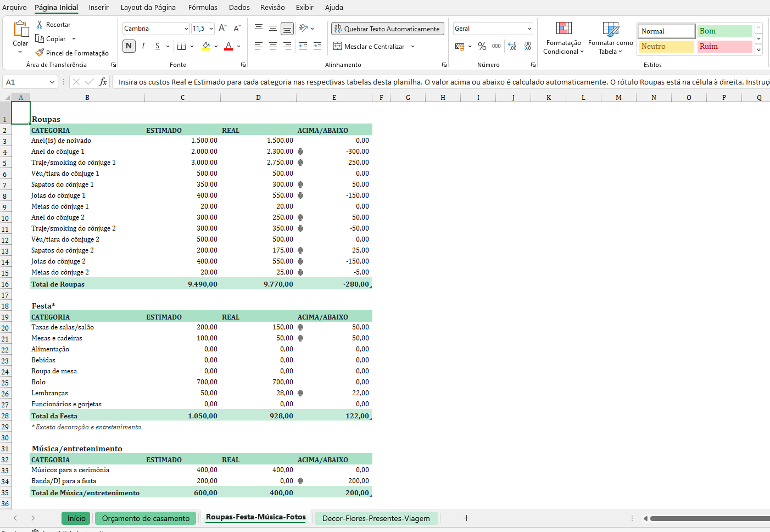Toggle Quebrar Texto Automaticamente
This screenshot has height=532, width=770.
(387, 29)
